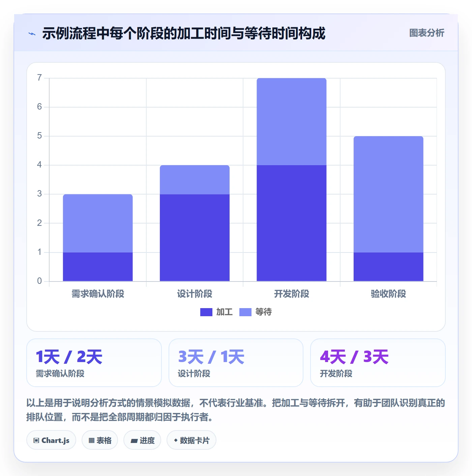
Task: Click 设计阶段 dark 加工 bar segment
Action: pyautogui.click(x=195, y=238)
